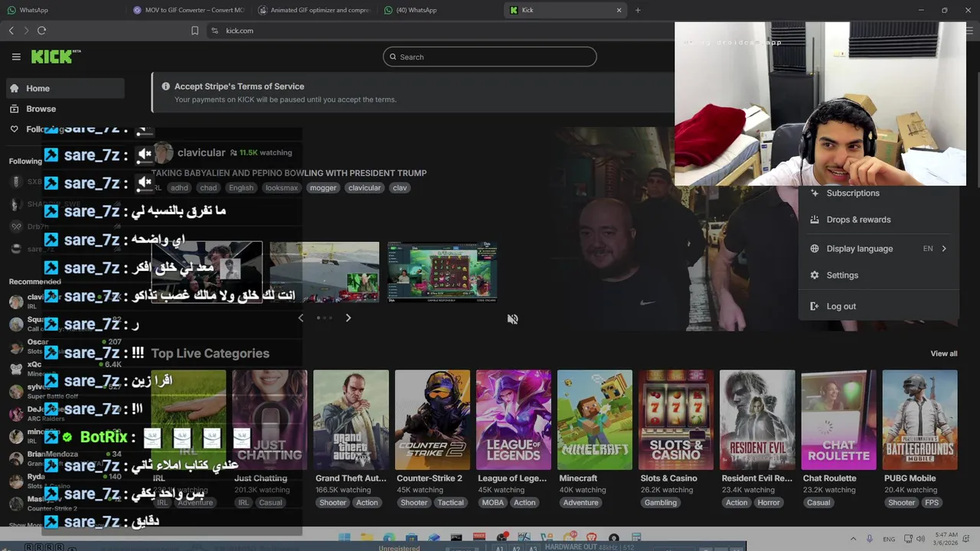This screenshot has width=980, height=551.
Task: Go forward in browser history
Action: point(26,31)
